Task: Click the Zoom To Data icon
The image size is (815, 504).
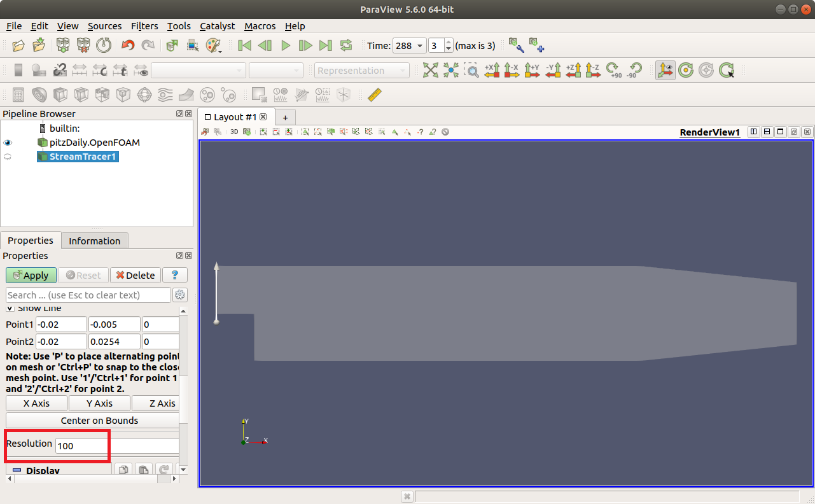Action: 451,70
